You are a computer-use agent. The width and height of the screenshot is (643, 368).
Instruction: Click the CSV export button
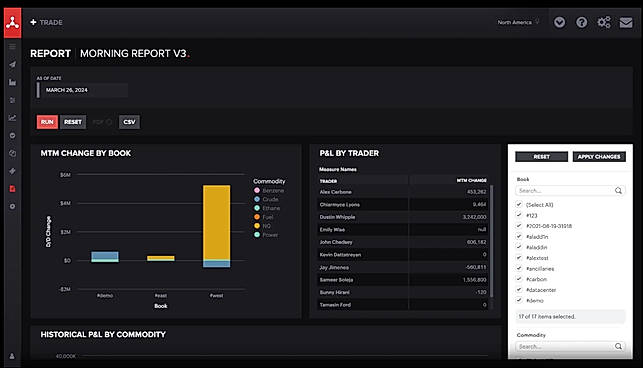pos(129,122)
